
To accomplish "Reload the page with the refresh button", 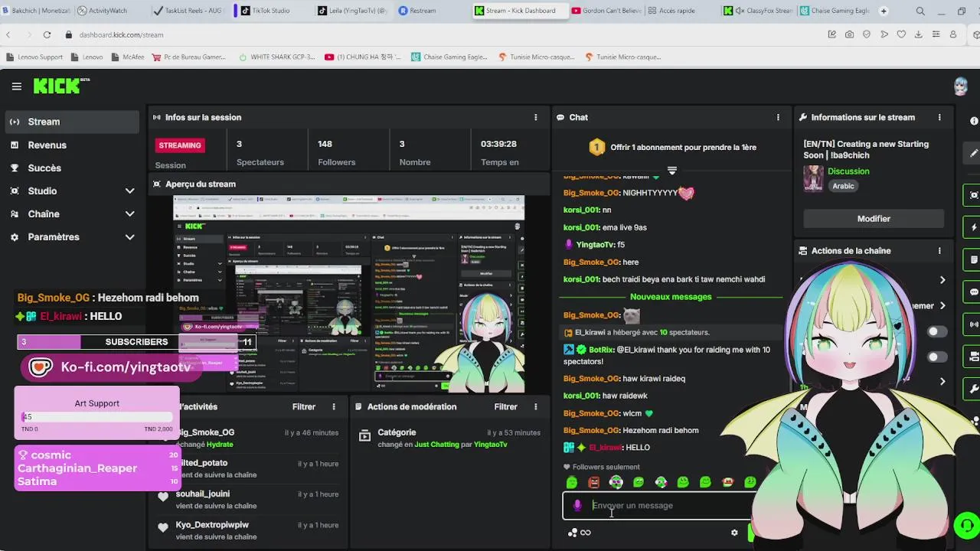I will click(47, 34).
